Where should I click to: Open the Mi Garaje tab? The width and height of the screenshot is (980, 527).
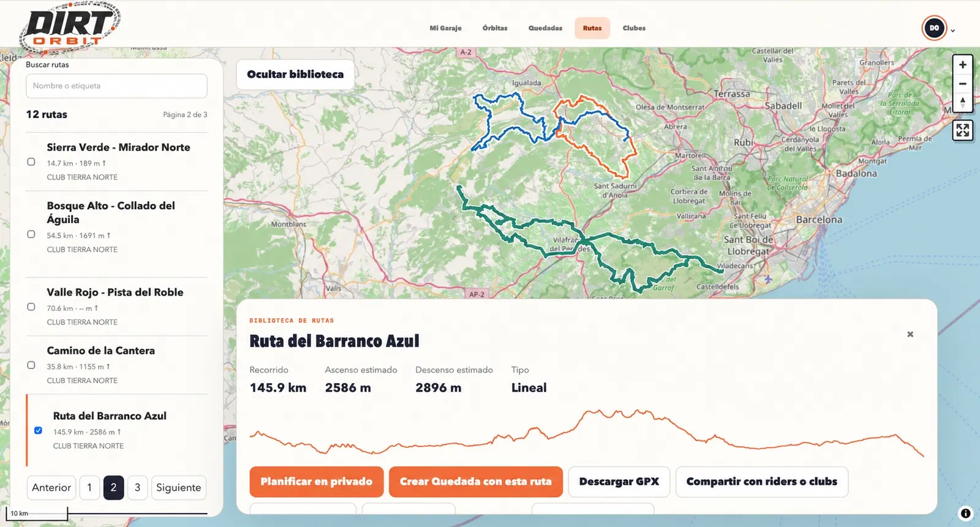click(445, 28)
